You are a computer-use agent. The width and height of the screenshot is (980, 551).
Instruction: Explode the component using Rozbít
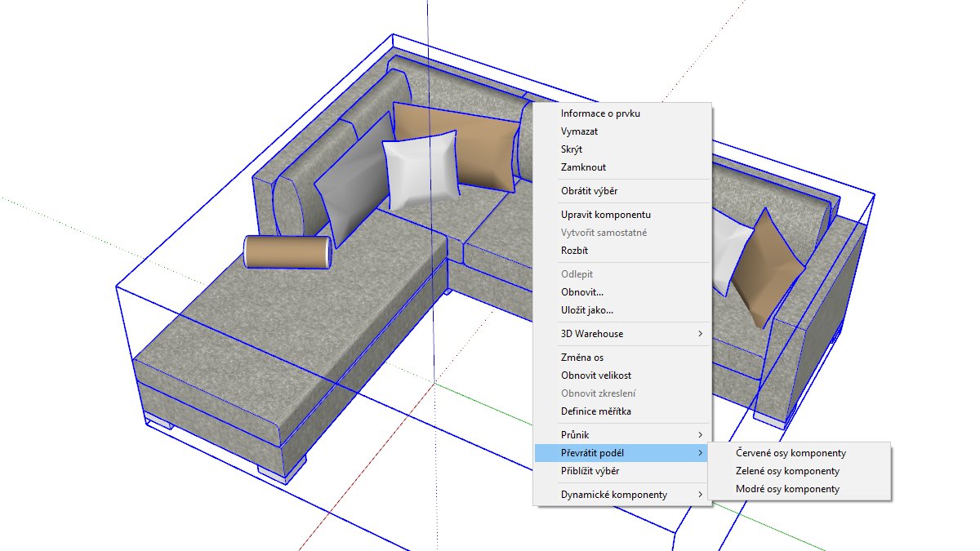pos(574,251)
